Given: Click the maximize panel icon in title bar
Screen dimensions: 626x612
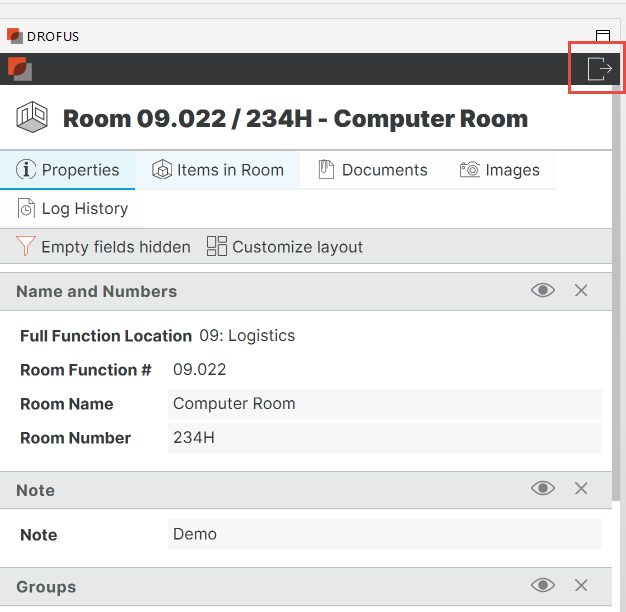Looking at the screenshot, I should 603,36.
